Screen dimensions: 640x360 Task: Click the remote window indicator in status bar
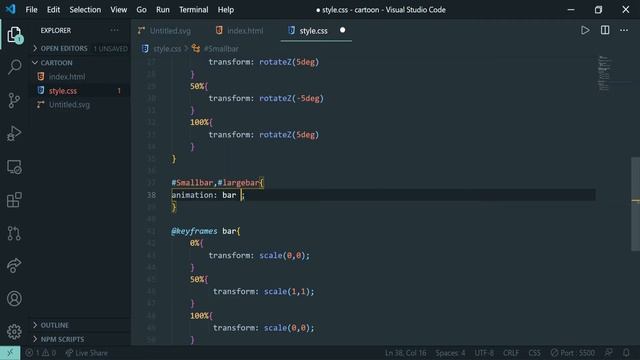click(x=10, y=353)
